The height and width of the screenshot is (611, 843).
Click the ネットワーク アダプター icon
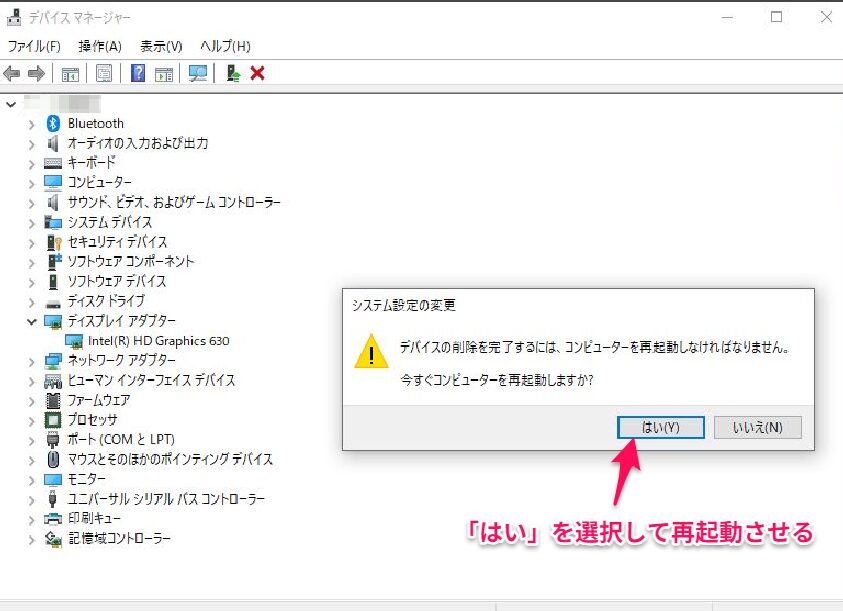click(x=53, y=360)
